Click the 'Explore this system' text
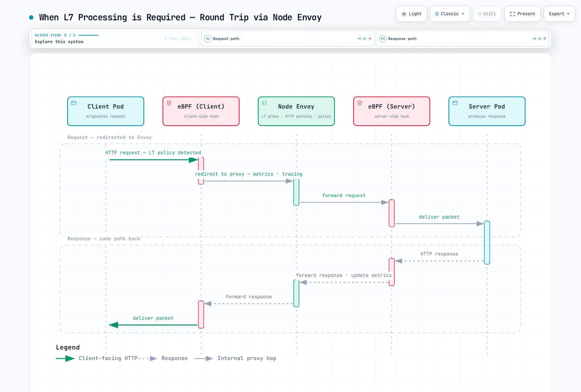581x392 pixels. pyautogui.click(x=59, y=42)
